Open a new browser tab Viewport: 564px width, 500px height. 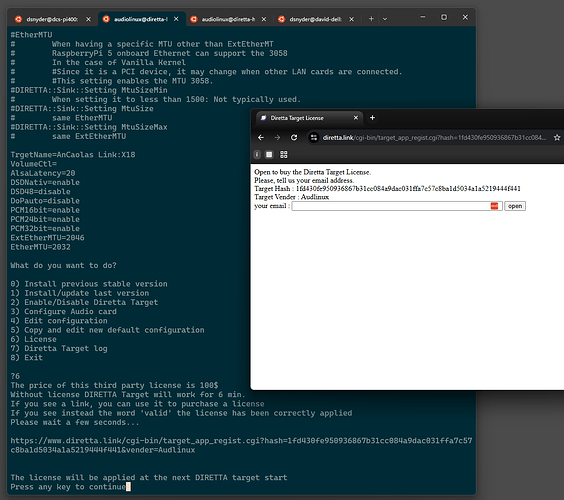tap(372, 118)
